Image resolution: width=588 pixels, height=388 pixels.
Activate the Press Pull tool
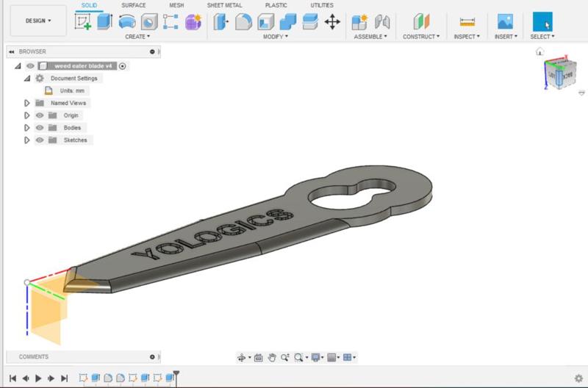[x=221, y=22]
